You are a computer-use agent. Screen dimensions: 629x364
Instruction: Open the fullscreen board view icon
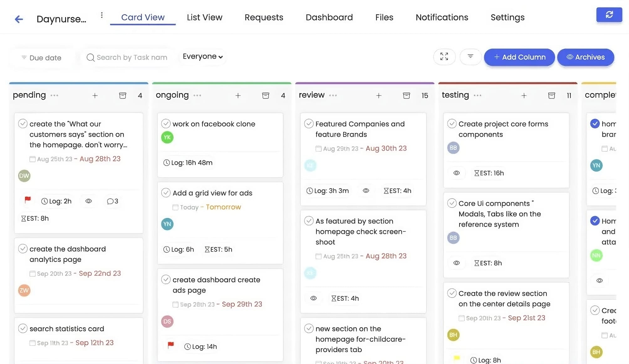[x=444, y=57]
